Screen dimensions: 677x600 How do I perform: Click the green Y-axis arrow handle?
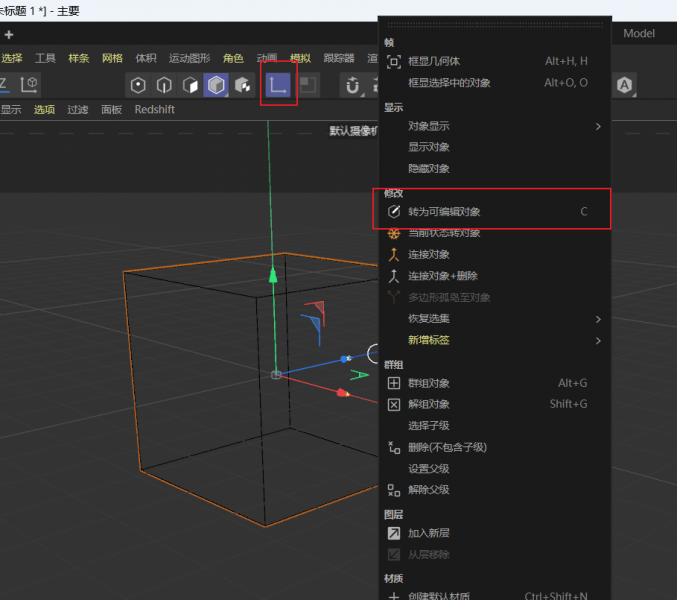(x=273, y=275)
